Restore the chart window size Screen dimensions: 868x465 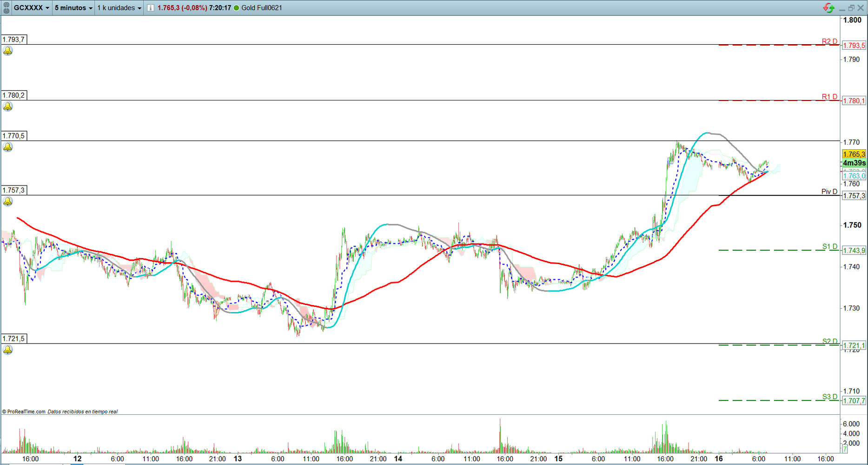coord(851,8)
